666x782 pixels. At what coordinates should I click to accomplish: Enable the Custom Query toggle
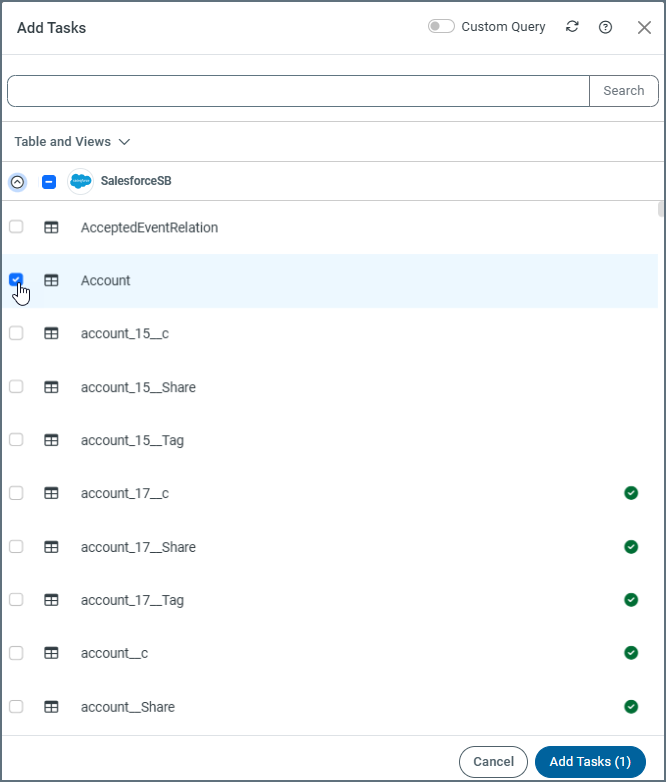pyautogui.click(x=441, y=27)
